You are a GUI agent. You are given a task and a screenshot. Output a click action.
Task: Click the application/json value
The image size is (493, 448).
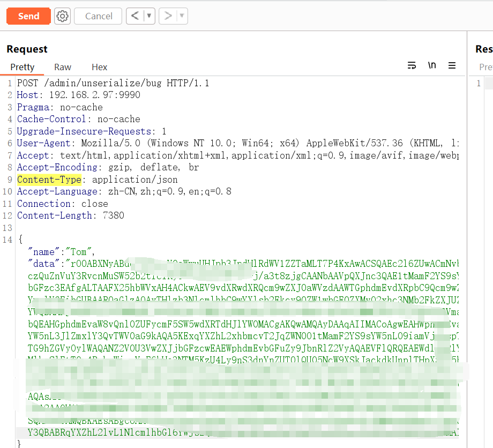coord(135,180)
